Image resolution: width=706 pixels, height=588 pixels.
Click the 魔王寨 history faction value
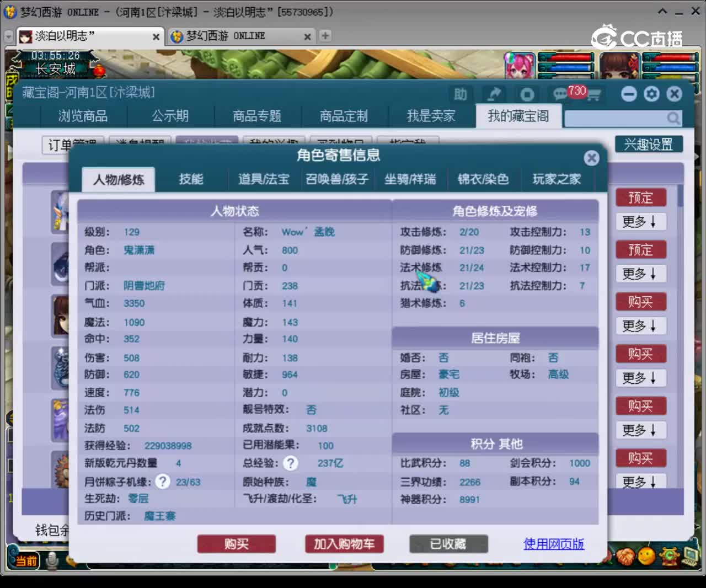[160, 516]
